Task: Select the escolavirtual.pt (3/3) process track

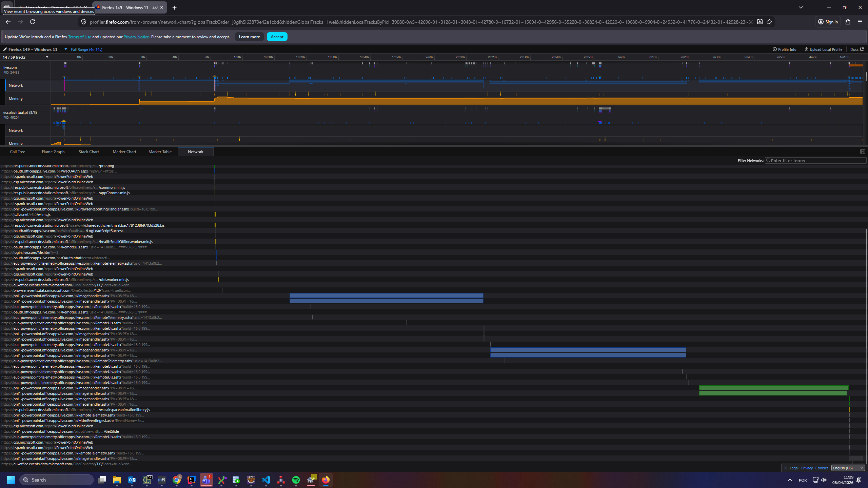Action: coord(25,115)
